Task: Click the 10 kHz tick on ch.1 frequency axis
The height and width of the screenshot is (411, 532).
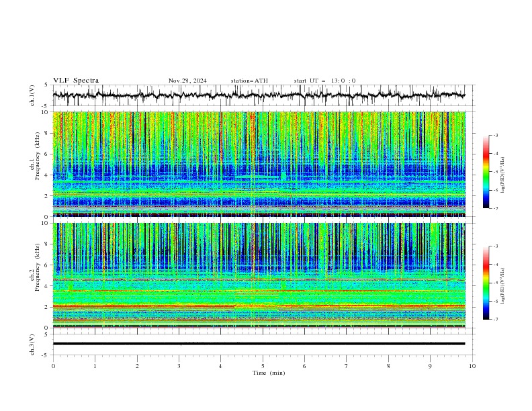Action: pos(46,111)
